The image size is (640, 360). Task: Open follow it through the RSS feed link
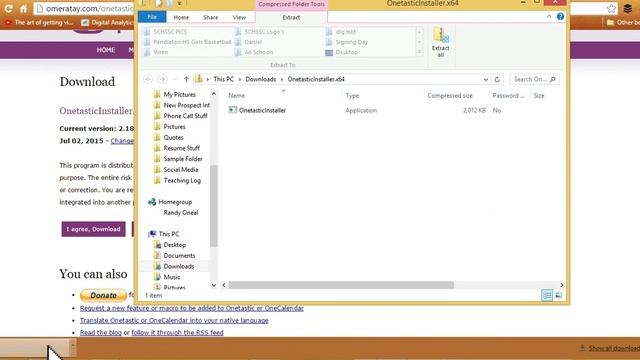tap(177, 333)
